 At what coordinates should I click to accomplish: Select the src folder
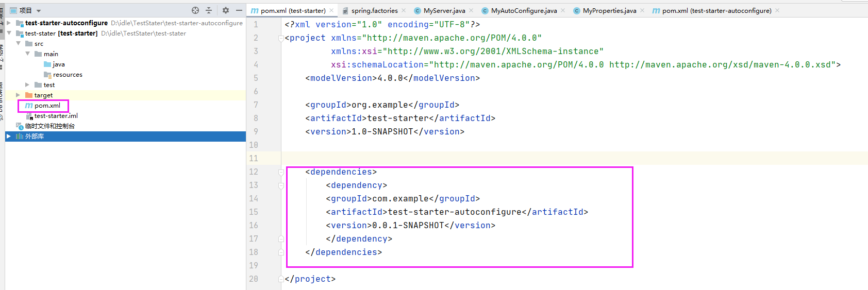pos(39,44)
